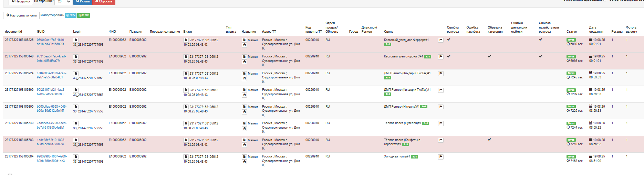Open GUID link 95310ea5-f7eb-4cad
Image resolution: width=644 pixels, height=175 pixels.
tap(51, 58)
